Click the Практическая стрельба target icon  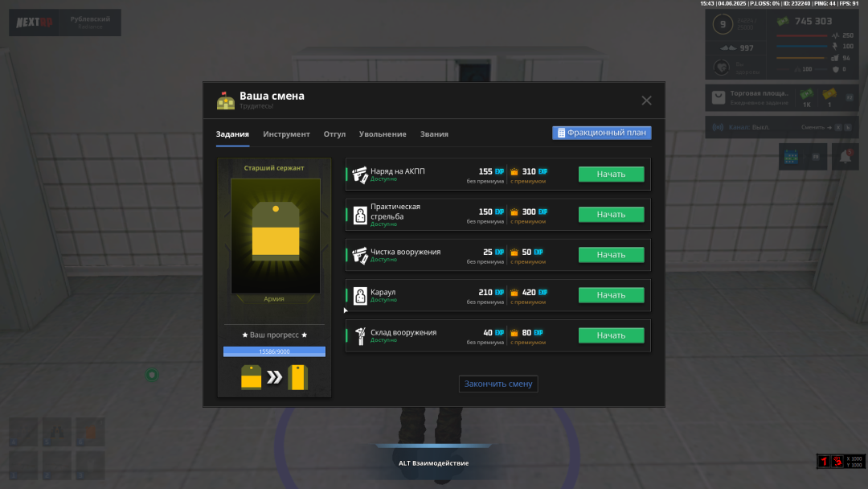click(360, 215)
